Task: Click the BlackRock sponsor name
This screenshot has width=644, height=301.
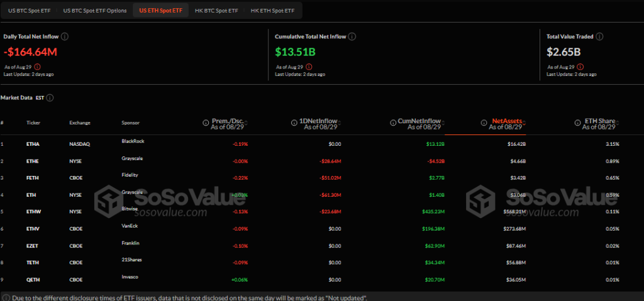Action: pos(133,141)
